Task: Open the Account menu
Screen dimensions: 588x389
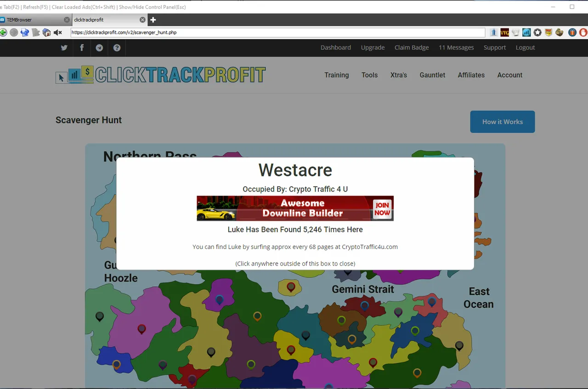Action: pos(510,75)
